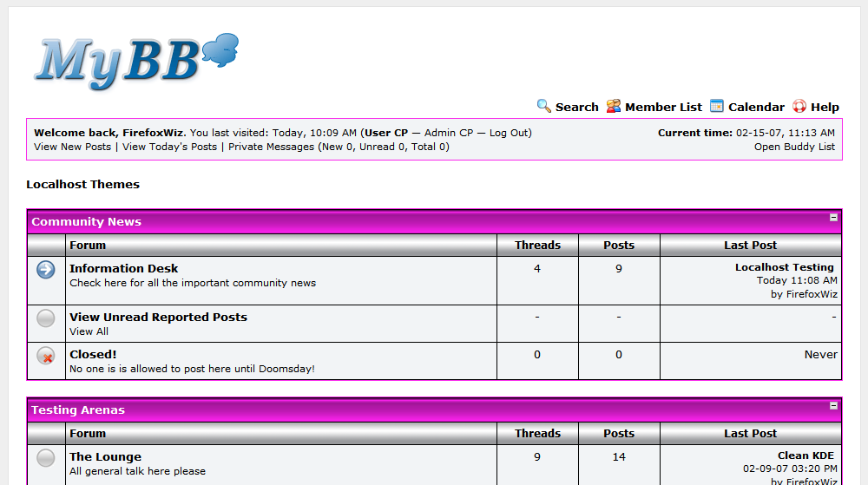Click the Information Desk threads count 4
868x485 pixels.
click(x=537, y=269)
